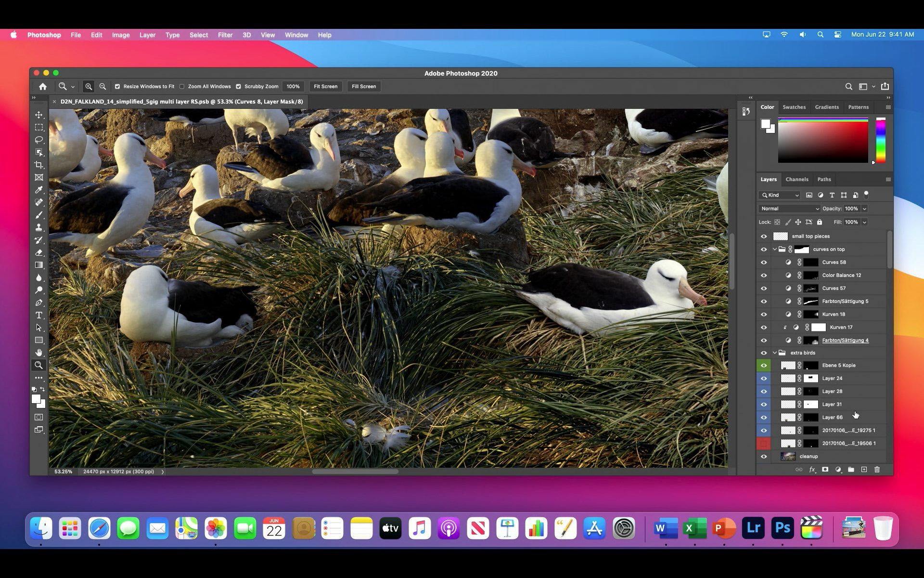Viewport: 924px width, 578px height.
Task: Add a layer mask via mask icon
Action: pyautogui.click(x=825, y=469)
